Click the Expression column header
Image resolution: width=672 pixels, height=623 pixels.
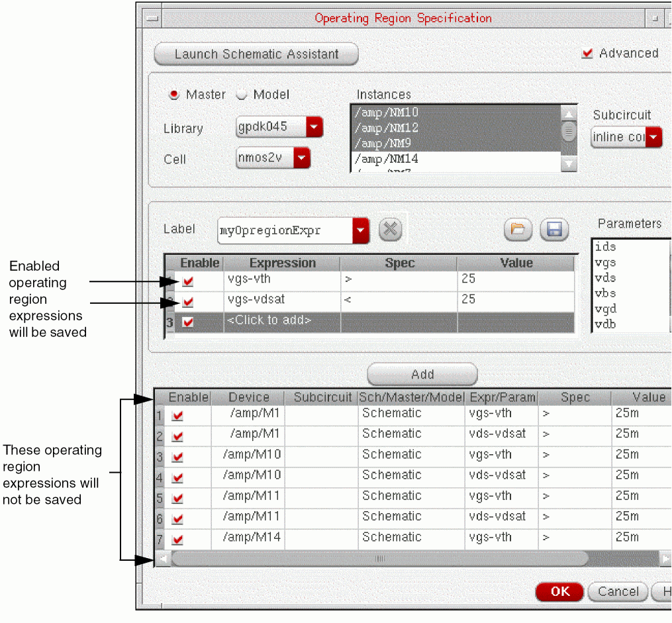point(282,263)
